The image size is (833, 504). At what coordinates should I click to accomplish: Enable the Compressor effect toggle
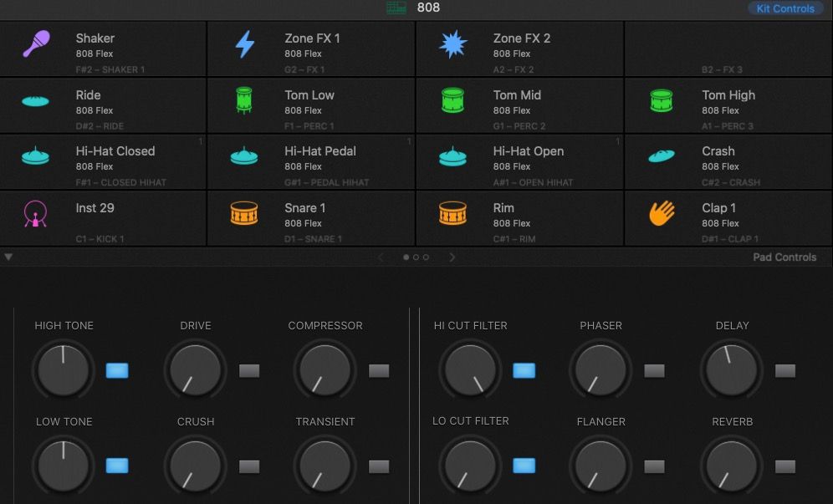(378, 369)
